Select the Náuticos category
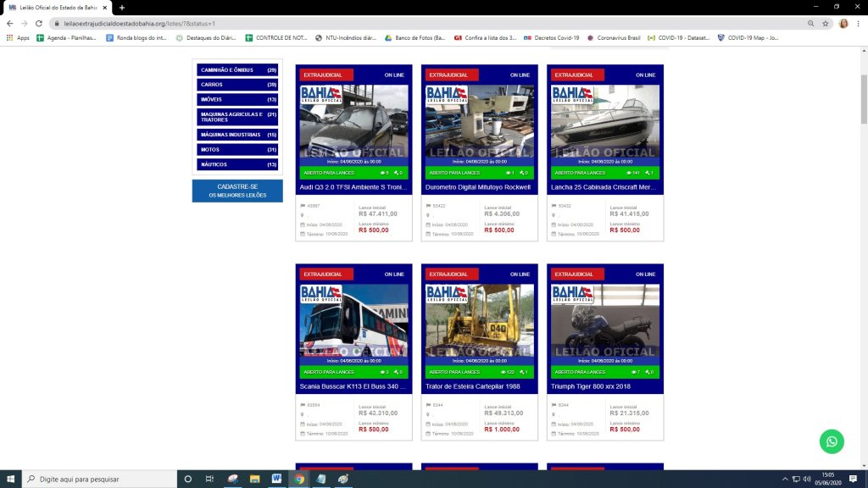This screenshot has height=488, width=868. click(237, 164)
